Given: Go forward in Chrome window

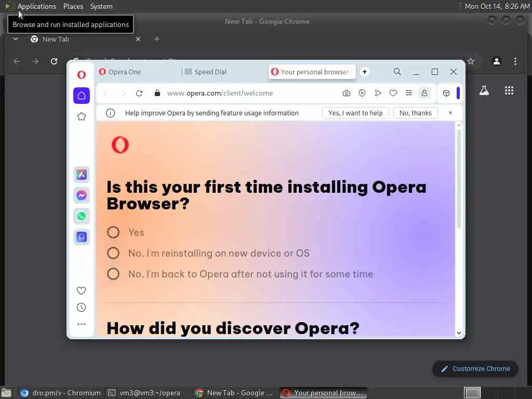Looking at the screenshot, I should (35, 61).
